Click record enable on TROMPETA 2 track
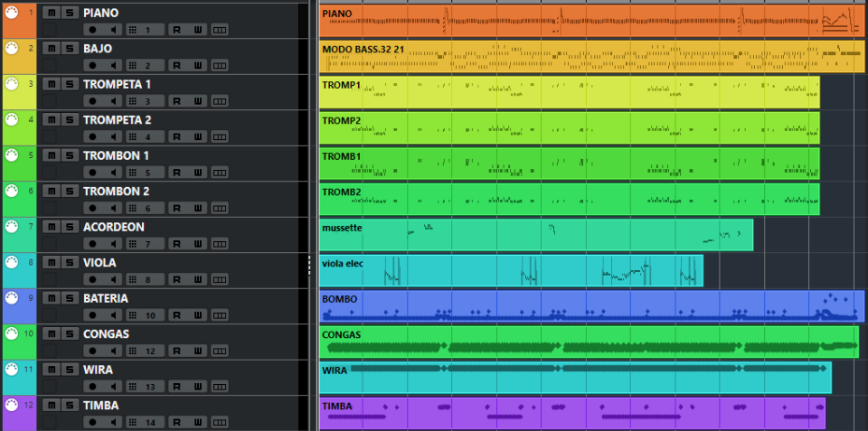 [92, 136]
